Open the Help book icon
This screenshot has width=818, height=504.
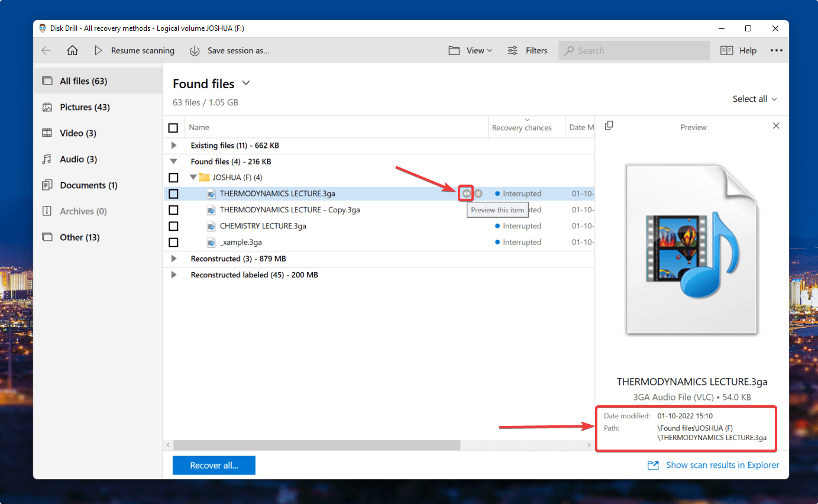pyautogui.click(x=726, y=51)
